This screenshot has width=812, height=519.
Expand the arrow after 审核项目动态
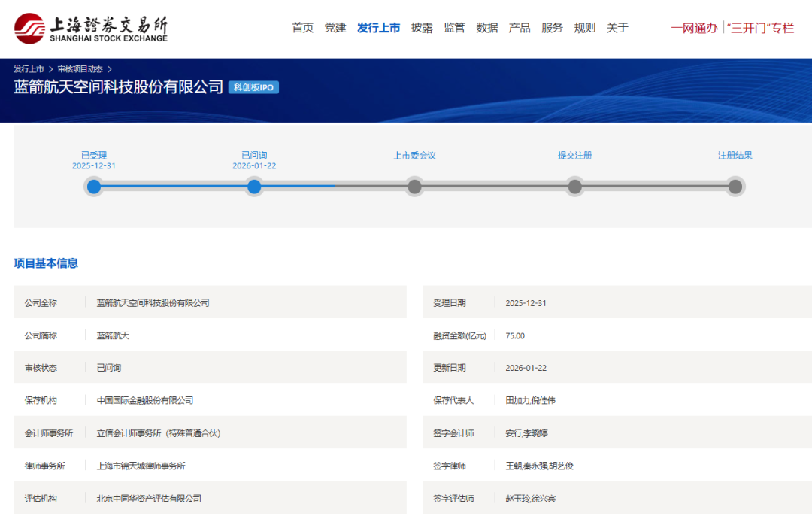coord(111,68)
